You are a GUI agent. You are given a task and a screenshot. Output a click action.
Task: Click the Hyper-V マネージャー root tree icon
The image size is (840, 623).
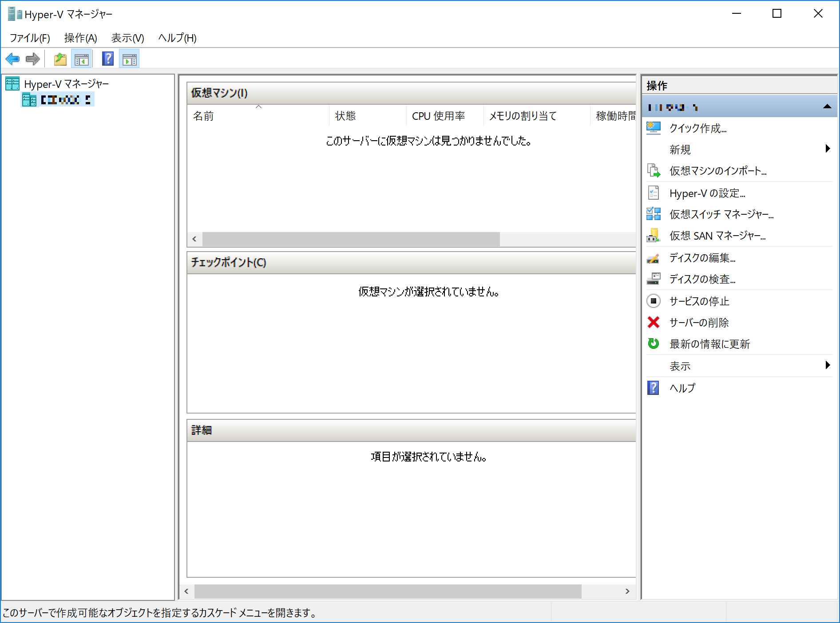(x=12, y=83)
